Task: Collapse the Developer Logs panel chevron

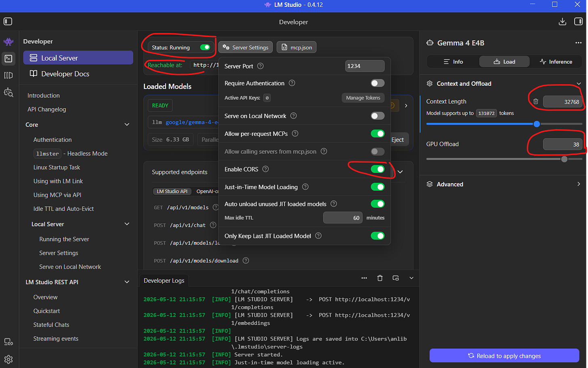Action: [x=412, y=278]
